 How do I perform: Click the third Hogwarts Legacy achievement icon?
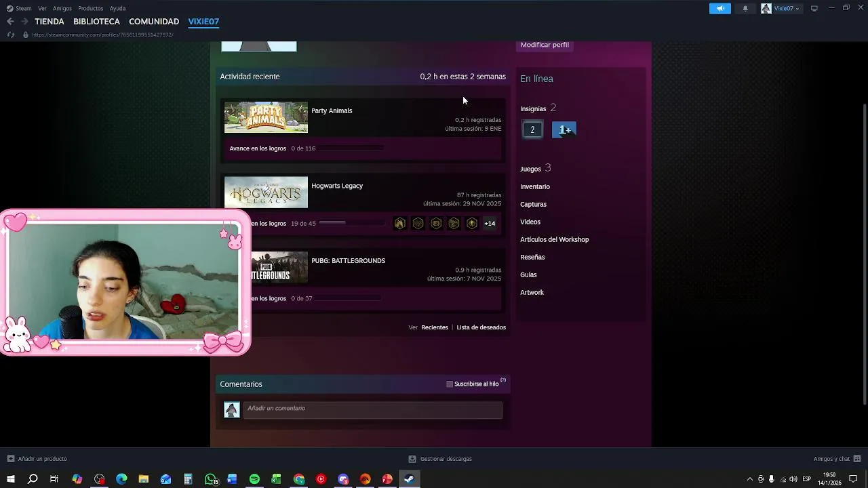(x=436, y=223)
